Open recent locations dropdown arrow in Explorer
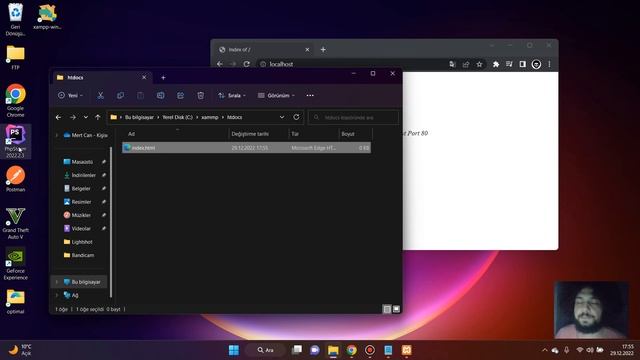The image size is (640, 360). coord(86,117)
